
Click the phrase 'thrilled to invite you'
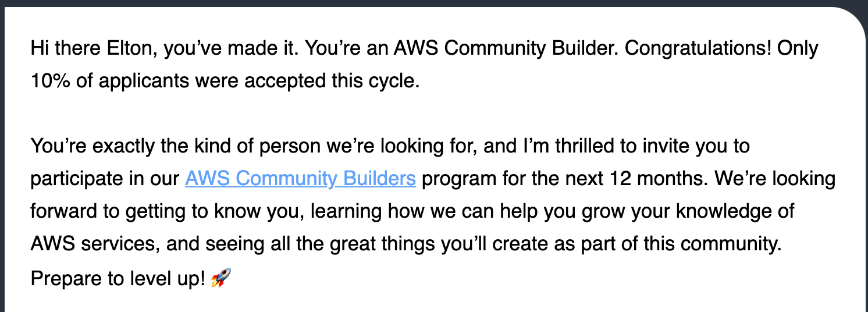[x=622, y=146]
